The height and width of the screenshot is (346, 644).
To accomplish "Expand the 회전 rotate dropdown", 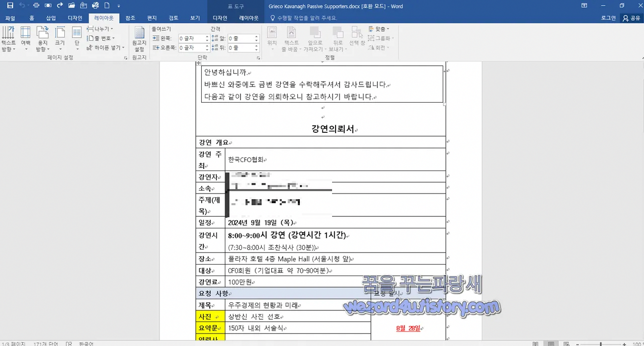I will pyautogui.click(x=379, y=48).
